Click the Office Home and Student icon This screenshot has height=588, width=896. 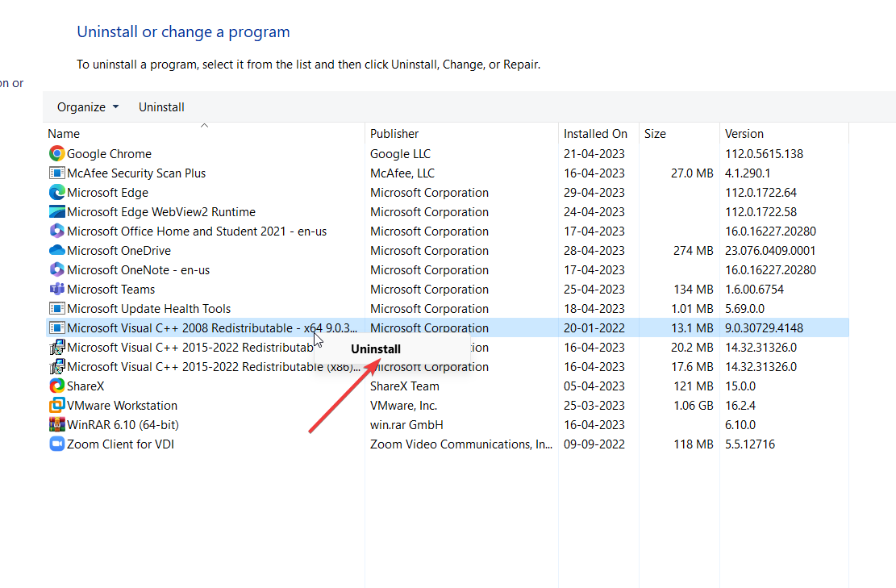[56, 231]
